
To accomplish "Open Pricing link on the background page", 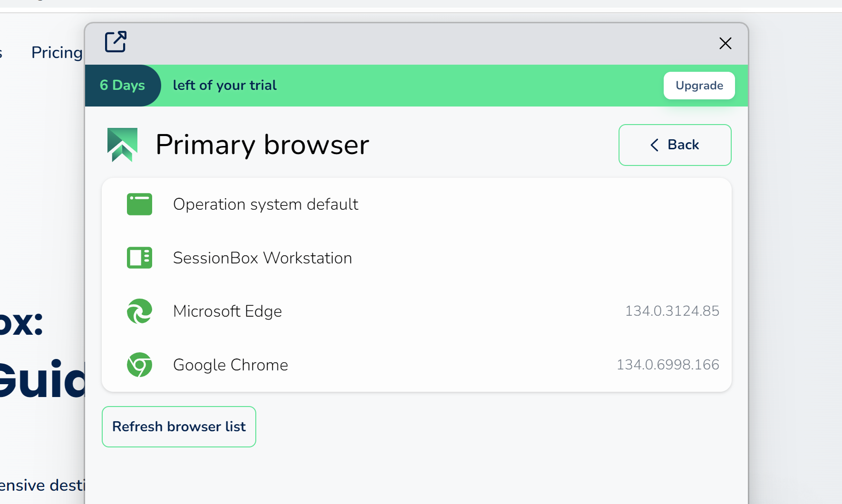I will coord(57,52).
